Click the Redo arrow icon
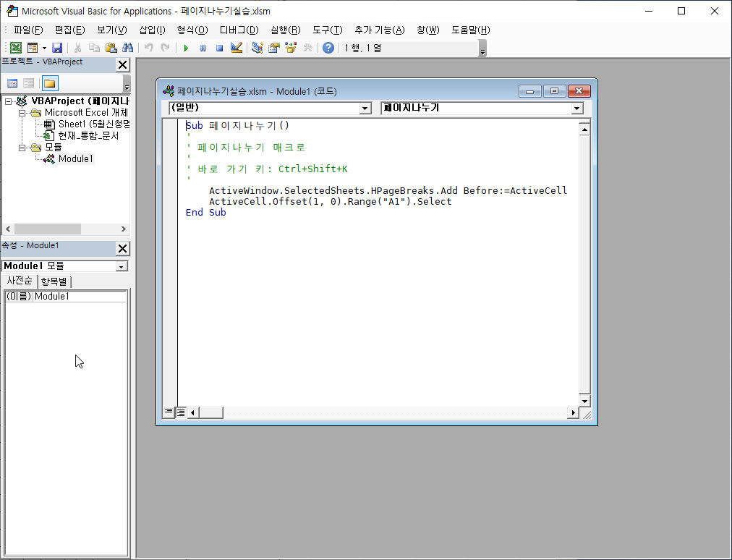 [165, 48]
